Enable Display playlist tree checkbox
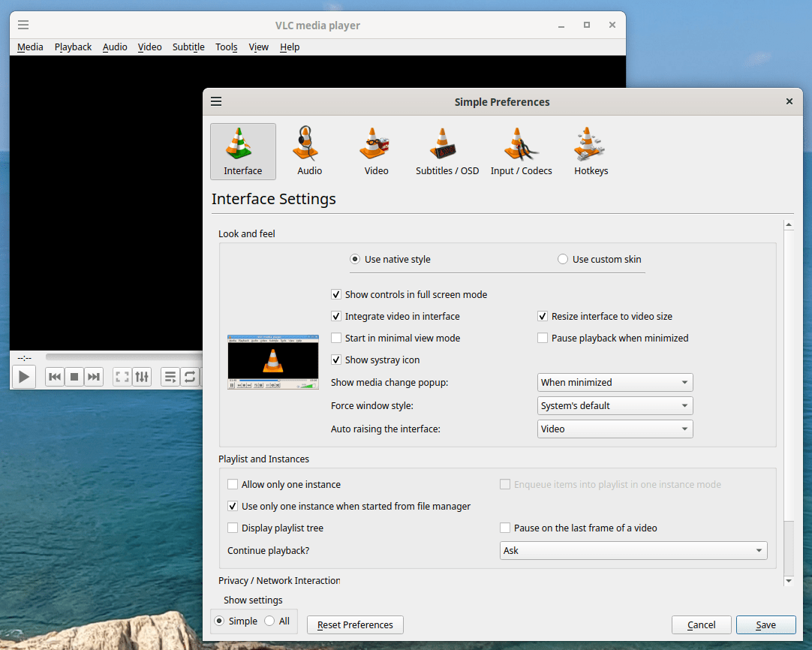The image size is (812, 650). point(275,528)
